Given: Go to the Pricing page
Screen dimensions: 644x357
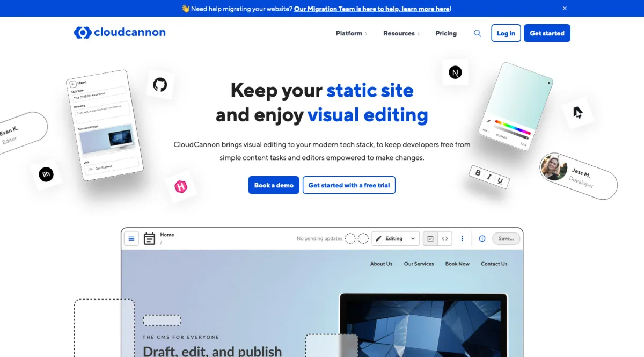Looking at the screenshot, I should point(446,33).
